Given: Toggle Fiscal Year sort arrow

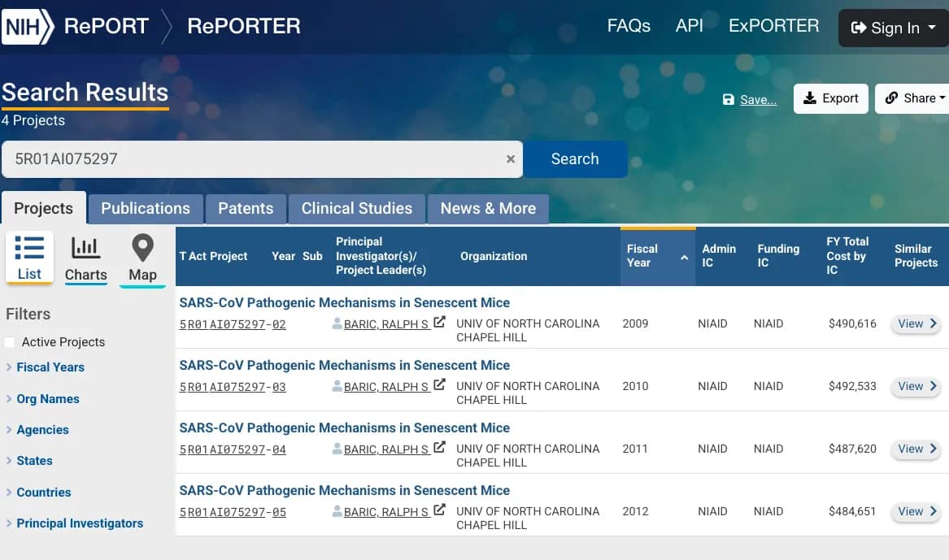Looking at the screenshot, I should (x=684, y=257).
